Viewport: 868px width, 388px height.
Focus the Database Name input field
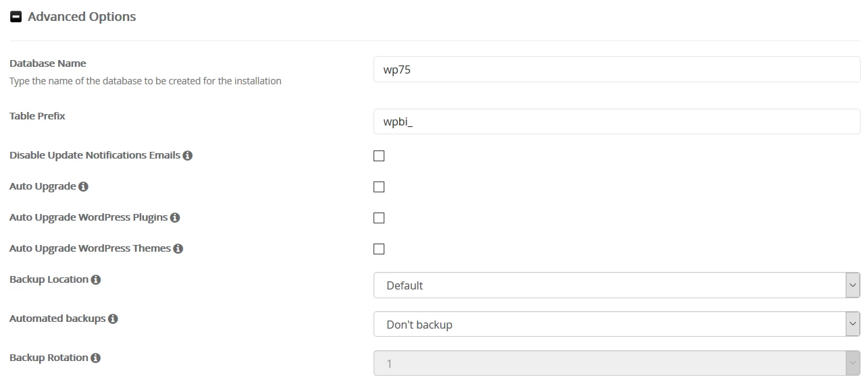(616, 70)
